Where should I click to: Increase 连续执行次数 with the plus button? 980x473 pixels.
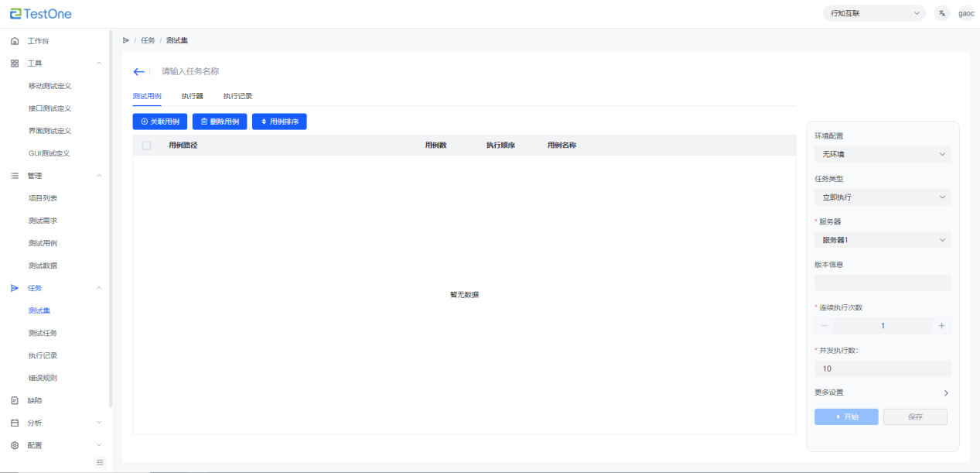click(941, 326)
